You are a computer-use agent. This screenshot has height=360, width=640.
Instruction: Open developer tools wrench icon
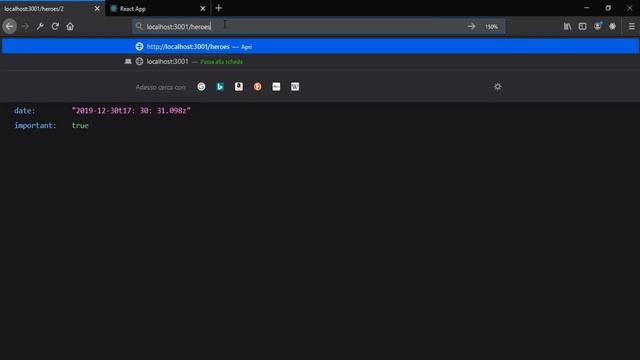point(40,27)
